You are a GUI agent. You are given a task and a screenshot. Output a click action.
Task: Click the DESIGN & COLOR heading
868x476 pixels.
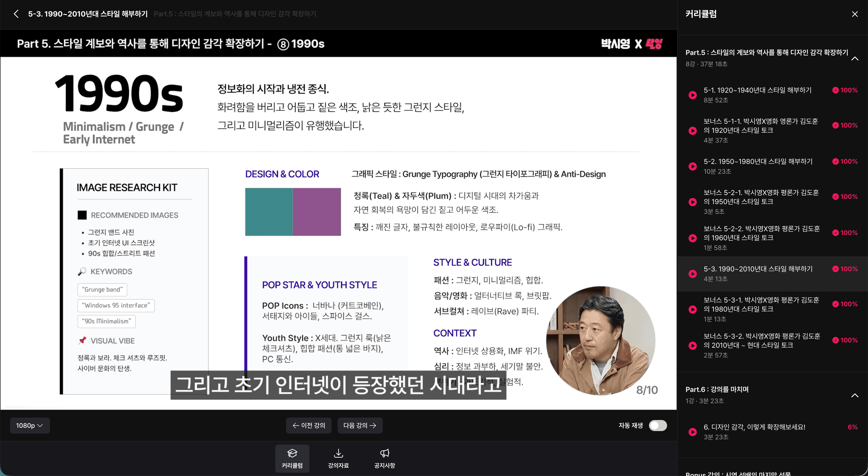tap(282, 174)
